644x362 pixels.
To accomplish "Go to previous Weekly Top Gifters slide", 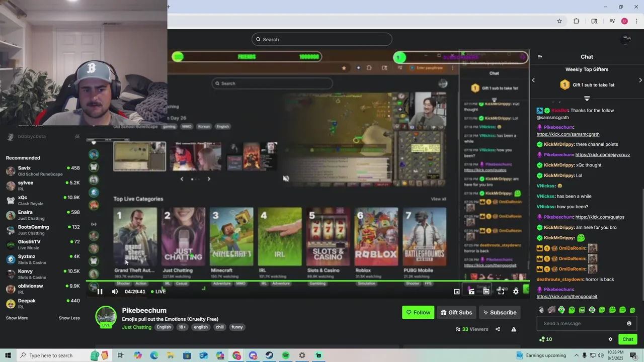I will click(x=533, y=80).
